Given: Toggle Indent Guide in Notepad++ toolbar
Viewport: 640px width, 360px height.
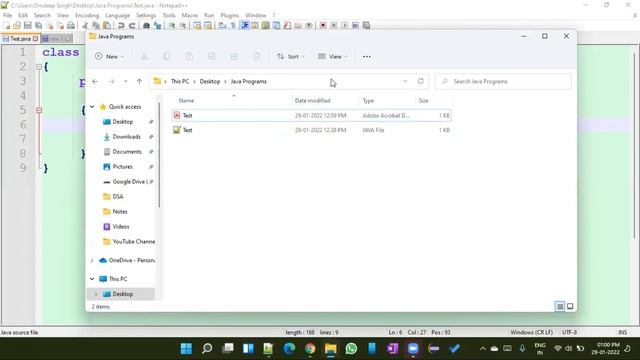Looking at the screenshot, I should pos(244,25).
